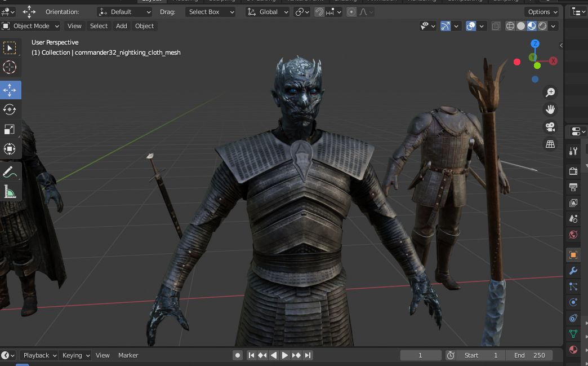
Task: Switch to the Scale tool
Action: (x=10, y=129)
